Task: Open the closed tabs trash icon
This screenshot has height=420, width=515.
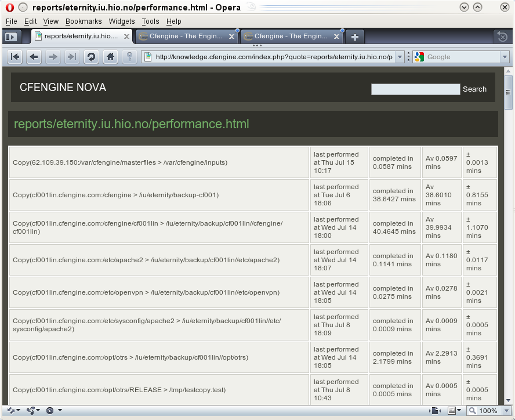Action: coord(502,37)
